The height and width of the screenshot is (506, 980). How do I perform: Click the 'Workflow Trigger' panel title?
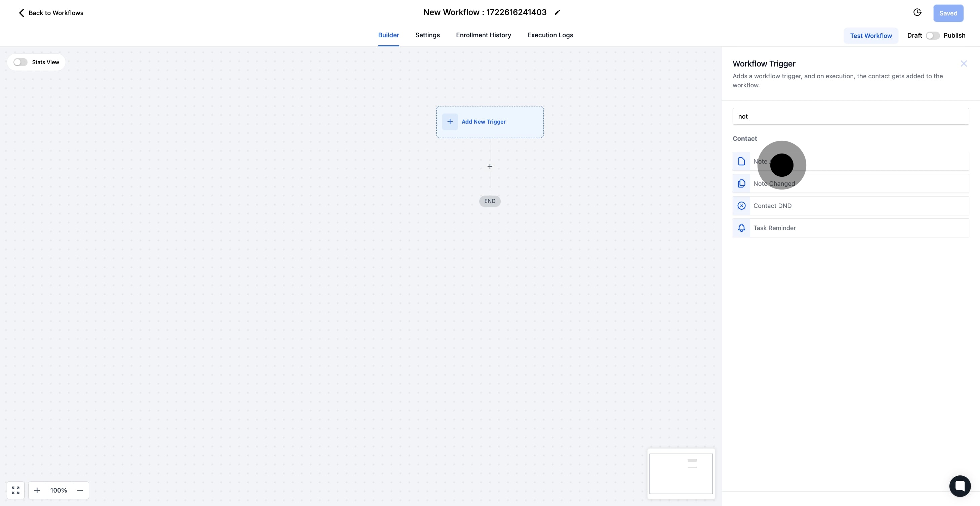tap(764, 64)
